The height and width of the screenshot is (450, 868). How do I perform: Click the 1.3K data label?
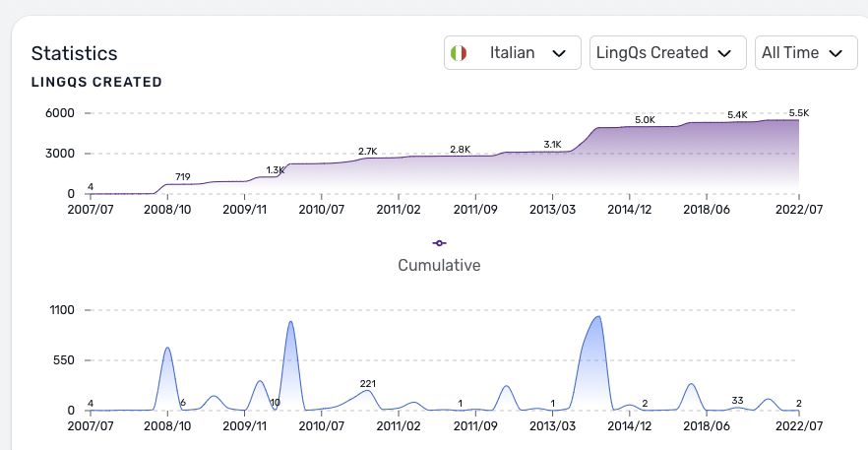[276, 169]
